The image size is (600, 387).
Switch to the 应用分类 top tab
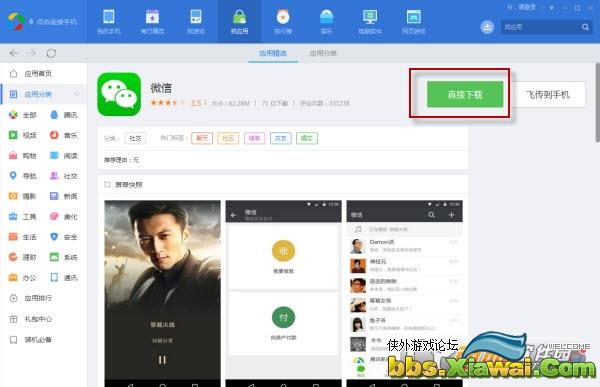tap(323, 53)
